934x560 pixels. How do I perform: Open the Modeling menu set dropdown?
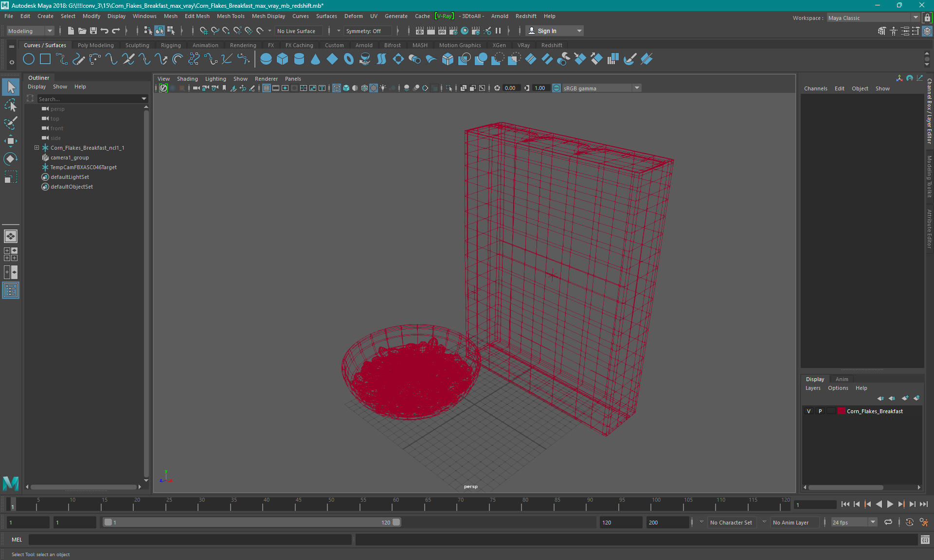coord(30,31)
